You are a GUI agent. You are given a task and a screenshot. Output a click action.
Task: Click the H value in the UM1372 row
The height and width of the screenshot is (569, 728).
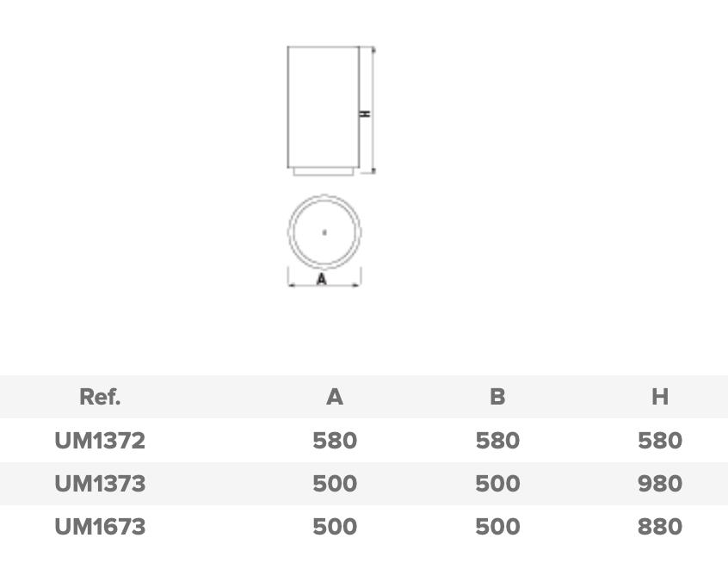(x=660, y=441)
